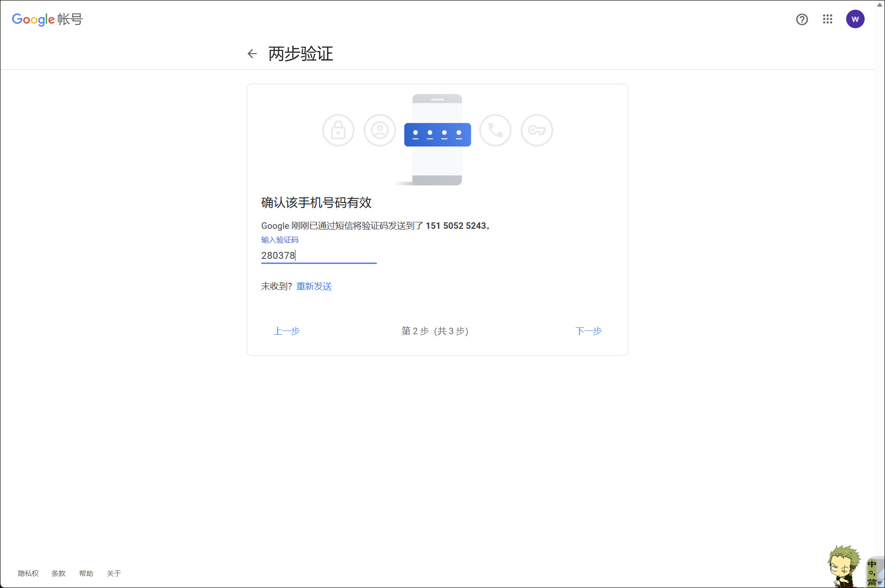Open the account avatar labeled W
Viewport: 885px width, 588px height.
855,19
